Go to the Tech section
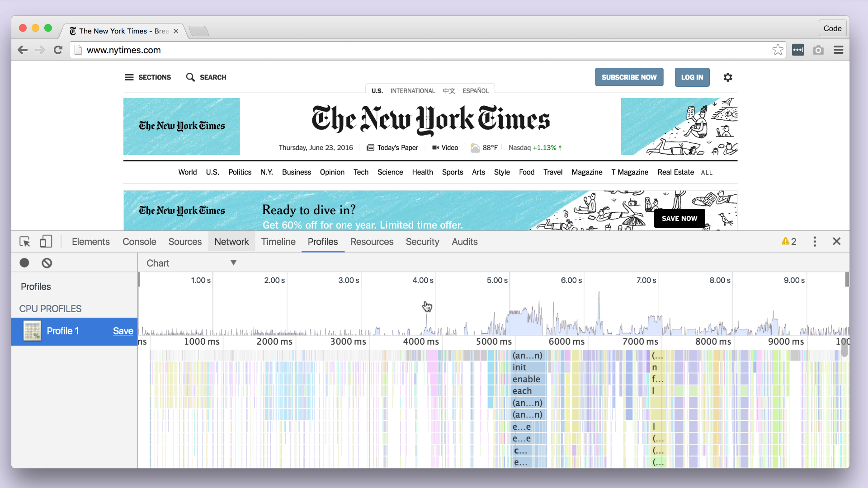 tap(361, 172)
